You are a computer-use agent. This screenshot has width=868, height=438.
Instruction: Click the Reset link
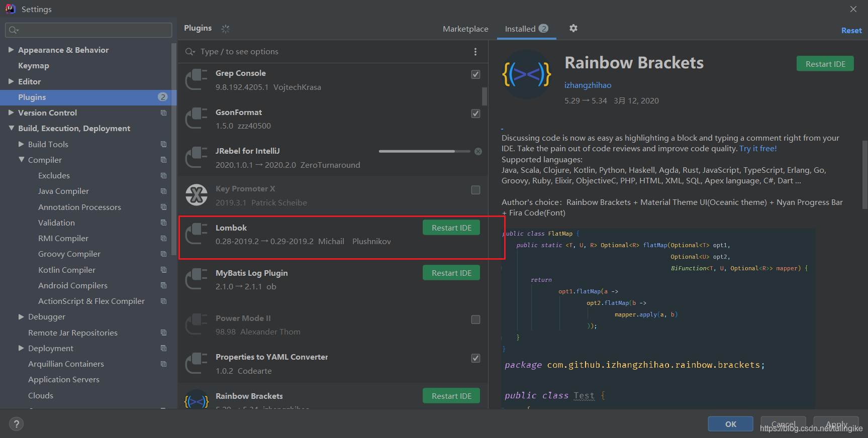pyautogui.click(x=851, y=30)
